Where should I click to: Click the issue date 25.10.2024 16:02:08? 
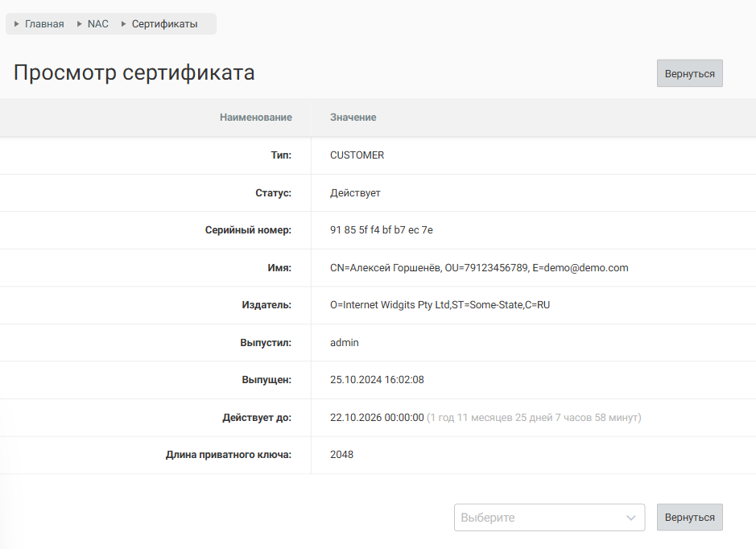pyautogui.click(x=377, y=380)
